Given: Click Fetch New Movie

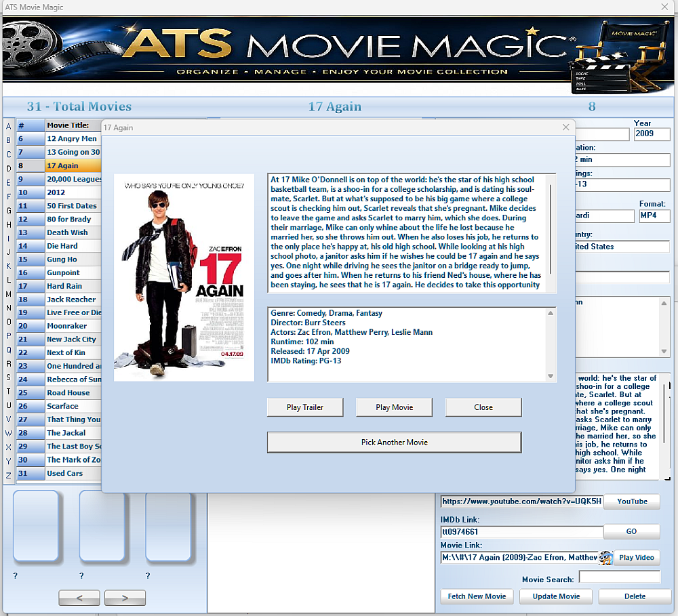Looking at the screenshot, I should click(477, 596).
